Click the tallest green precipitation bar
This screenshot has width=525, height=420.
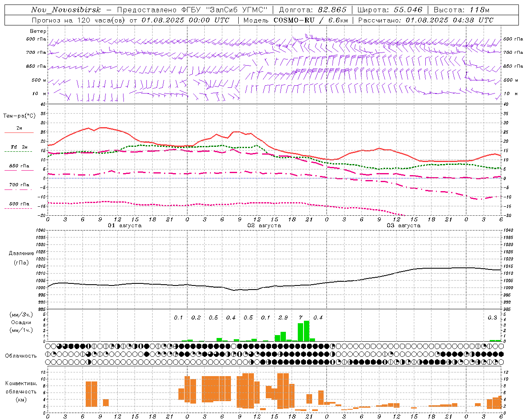point(306,331)
